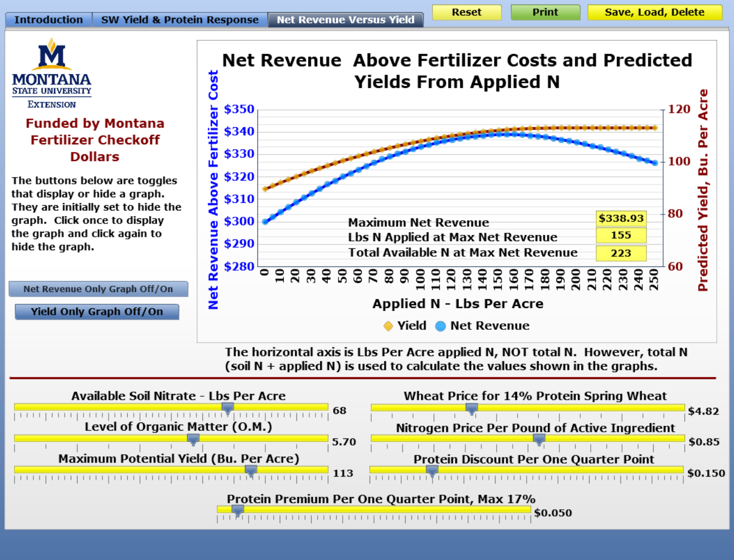The height and width of the screenshot is (560, 734).
Task: Toggle Net Revenue Only Graph Off/On
Action: click(98, 289)
